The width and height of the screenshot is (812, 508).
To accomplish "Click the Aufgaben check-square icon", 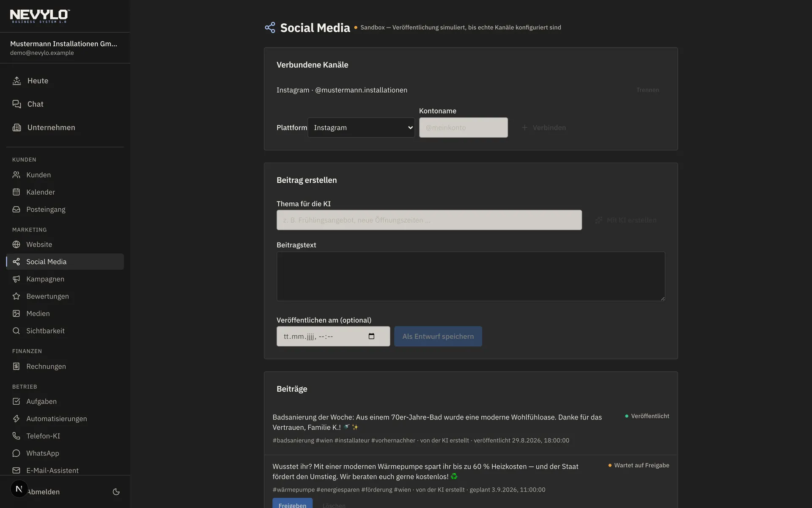I will click(16, 401).
